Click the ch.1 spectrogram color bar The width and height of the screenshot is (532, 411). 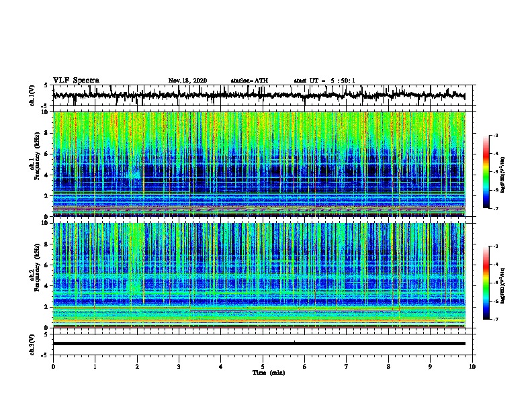point(486,172)
